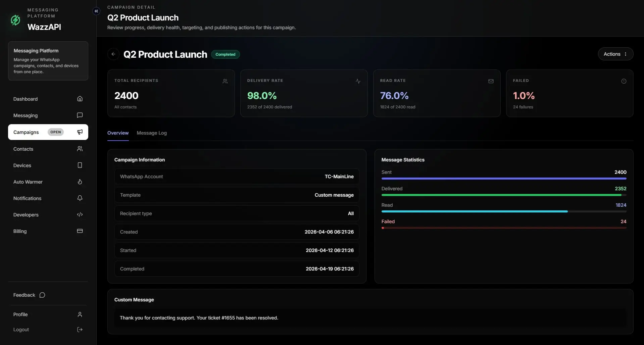This screenshot has width=644, height=345.
Task: Select Campaigns in the sidebar
Action: pos(48,132)
